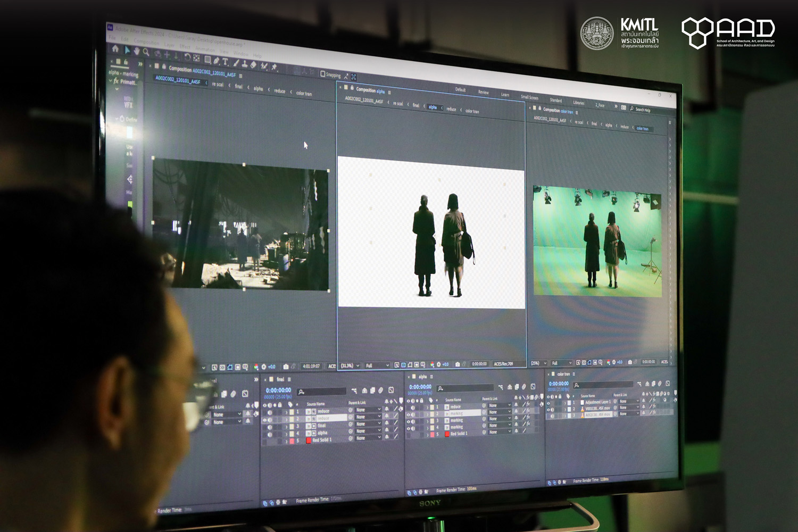Click composition mini-flowchart icon in final timeline
The image size is (798, 532).
pyautogui.click(x=354, y=391)
